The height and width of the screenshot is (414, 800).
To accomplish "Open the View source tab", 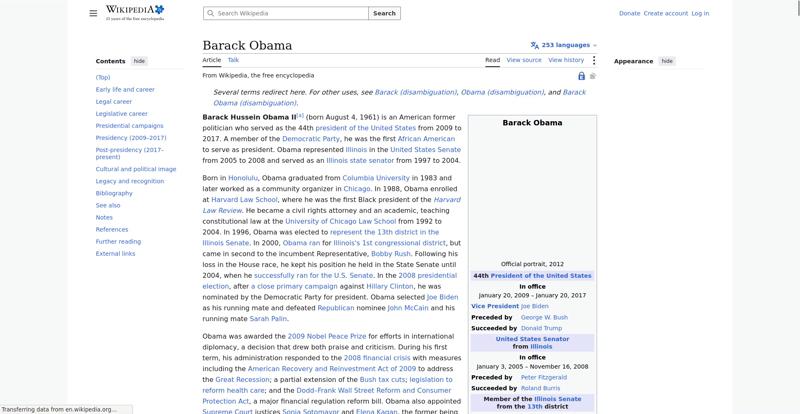I will tap(524, 60).
